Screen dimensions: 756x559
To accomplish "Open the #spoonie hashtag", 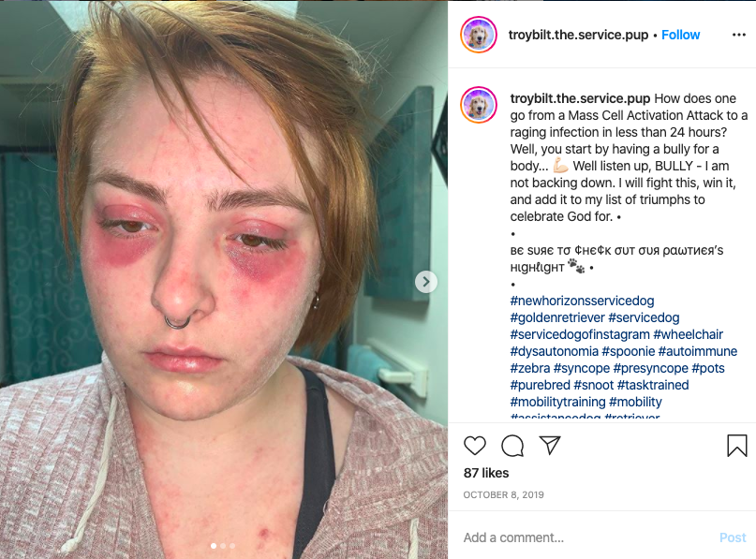I will click(629, 351).
